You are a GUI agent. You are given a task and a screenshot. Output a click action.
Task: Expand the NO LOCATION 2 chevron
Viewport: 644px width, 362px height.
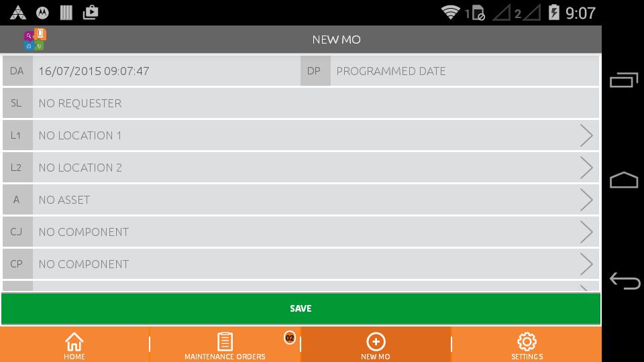[586, 168]
